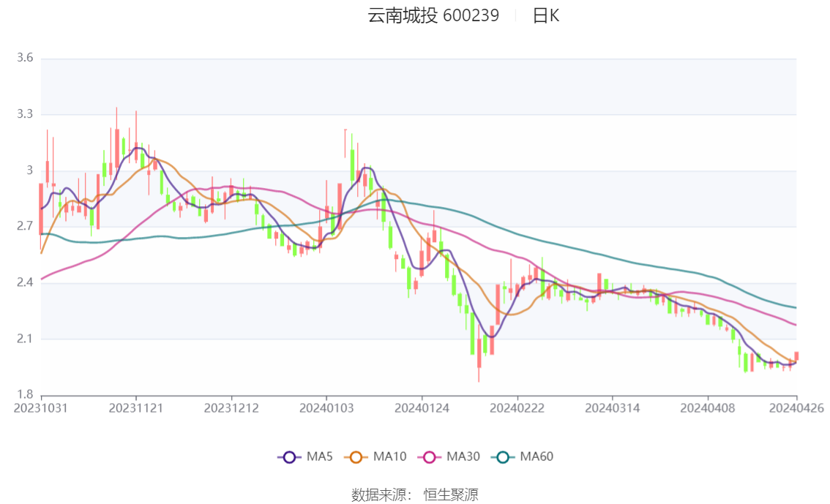Click the 数据来源 恒生聚源 source text

[x=415, y=495]
